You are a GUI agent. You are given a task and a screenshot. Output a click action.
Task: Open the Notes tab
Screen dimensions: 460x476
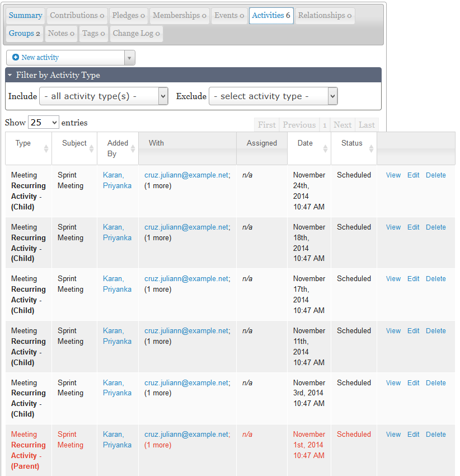[x=61, y=34]
